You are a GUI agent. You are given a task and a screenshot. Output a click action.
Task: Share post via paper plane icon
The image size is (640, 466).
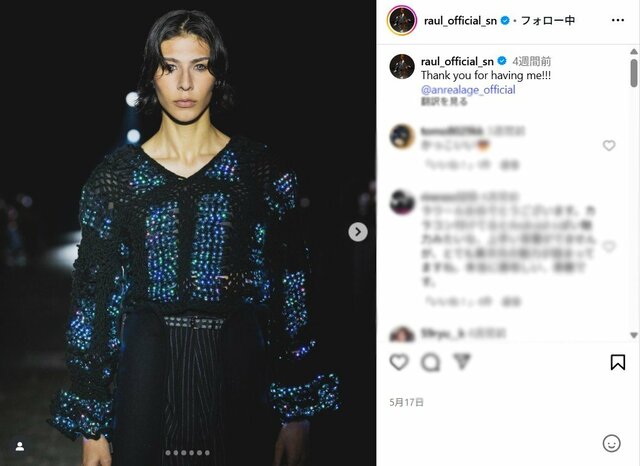(462, 362)
